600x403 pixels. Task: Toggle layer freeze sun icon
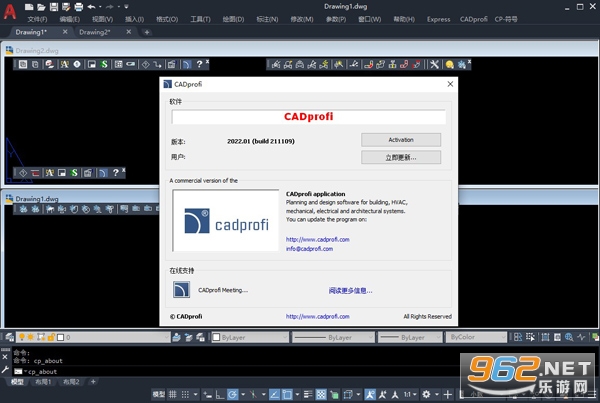click(30, 337)
